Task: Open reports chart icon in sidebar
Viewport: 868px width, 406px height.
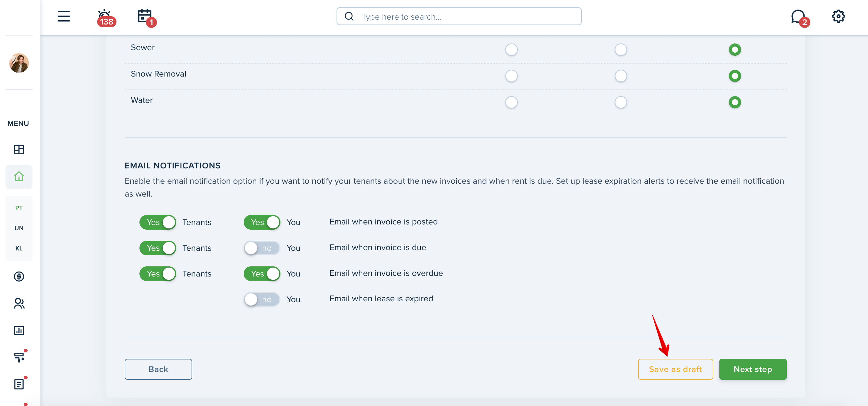Action: tap(19, 330)
